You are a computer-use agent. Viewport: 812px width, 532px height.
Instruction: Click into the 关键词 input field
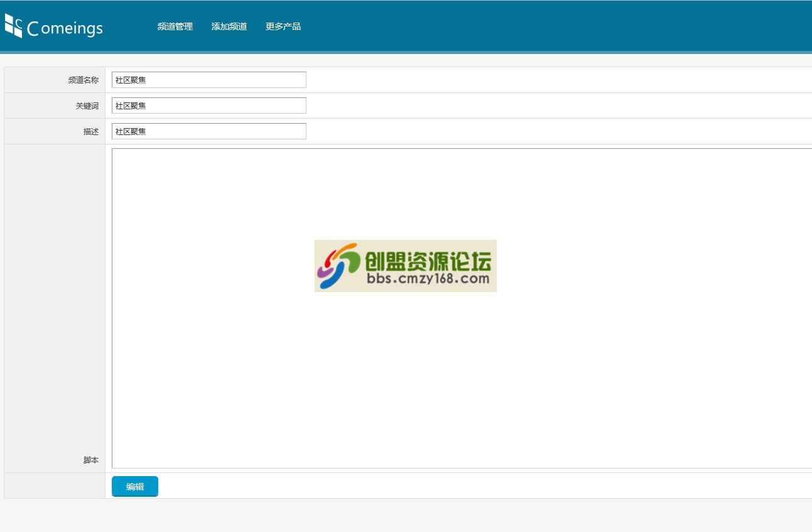click(209, 106)
